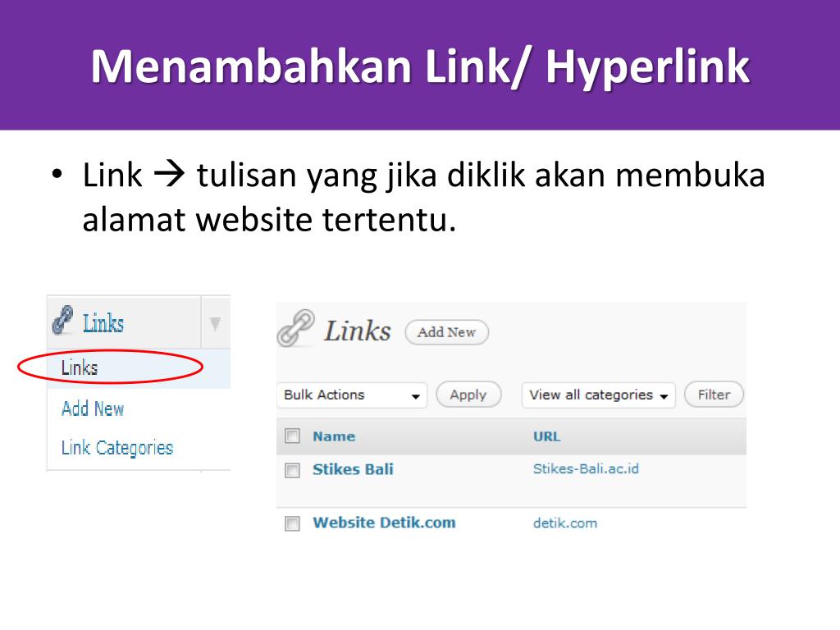Image resolution: width=840 pixels, height=630 pixels.
Task: Click the Filter button
Action: (x=714, y=395)
